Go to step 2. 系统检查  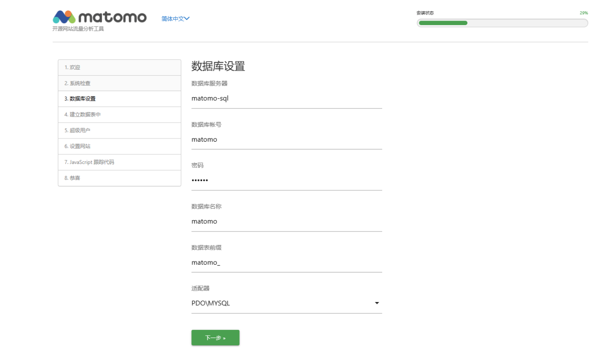tap(119, 83)
